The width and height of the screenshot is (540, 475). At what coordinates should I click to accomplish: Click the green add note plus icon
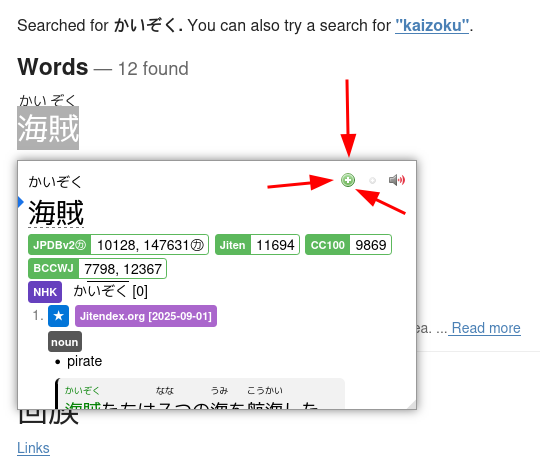(x=348, y=180)
